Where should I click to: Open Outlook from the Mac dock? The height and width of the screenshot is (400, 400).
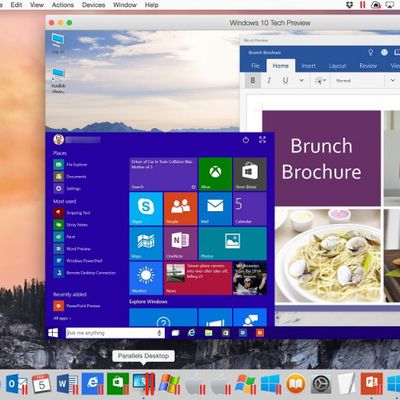[16, 384]
